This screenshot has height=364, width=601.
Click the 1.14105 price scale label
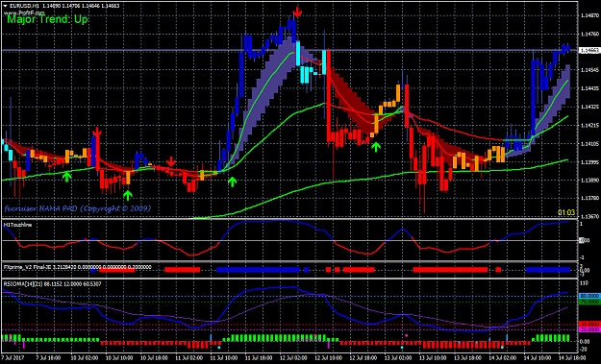pyautogui.click(x=589, y=144)
